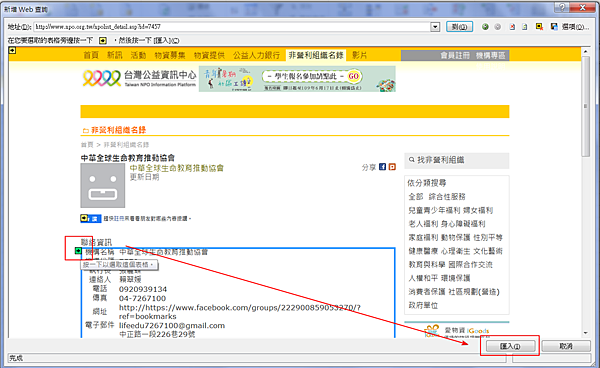Click the magnifier icon in 找非營利組織 search
600x368 pixels.
point(412,160)
